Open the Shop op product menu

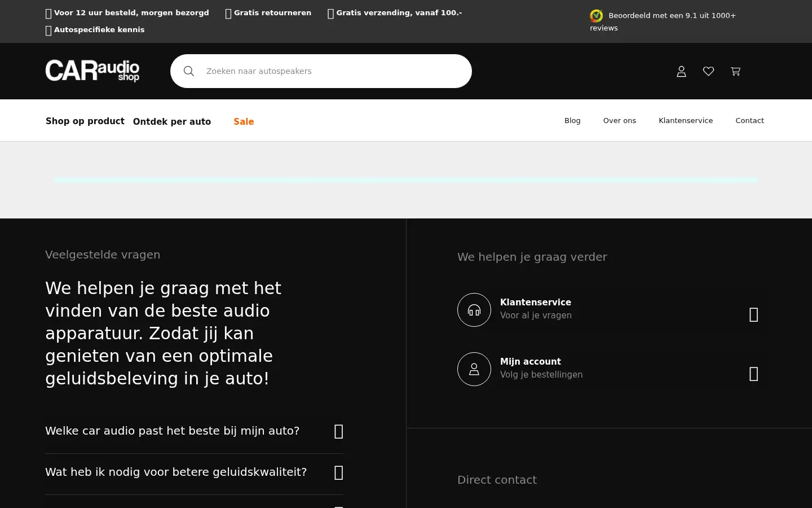tap(85, 121)
